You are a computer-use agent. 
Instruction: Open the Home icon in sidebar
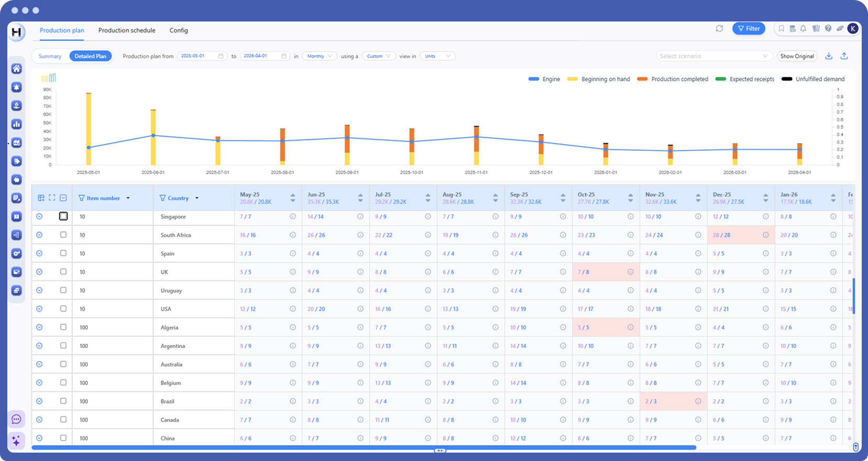[17, 69]
